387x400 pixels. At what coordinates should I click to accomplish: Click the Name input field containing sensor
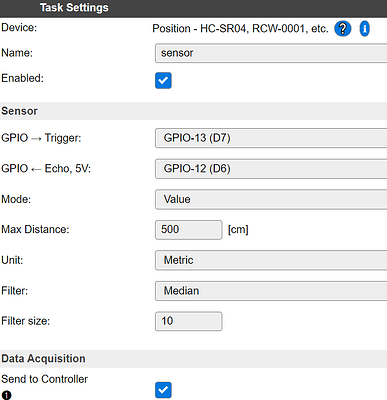(x=271, y=53)
